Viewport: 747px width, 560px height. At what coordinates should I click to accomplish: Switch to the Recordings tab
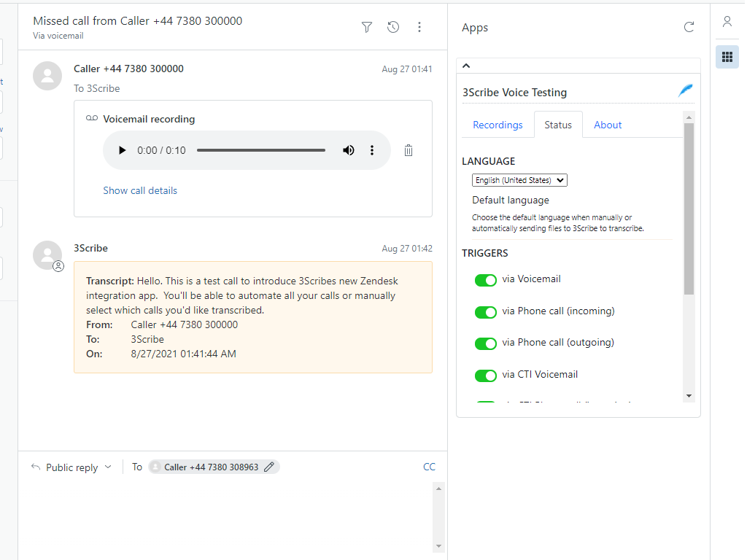(498, 125)
